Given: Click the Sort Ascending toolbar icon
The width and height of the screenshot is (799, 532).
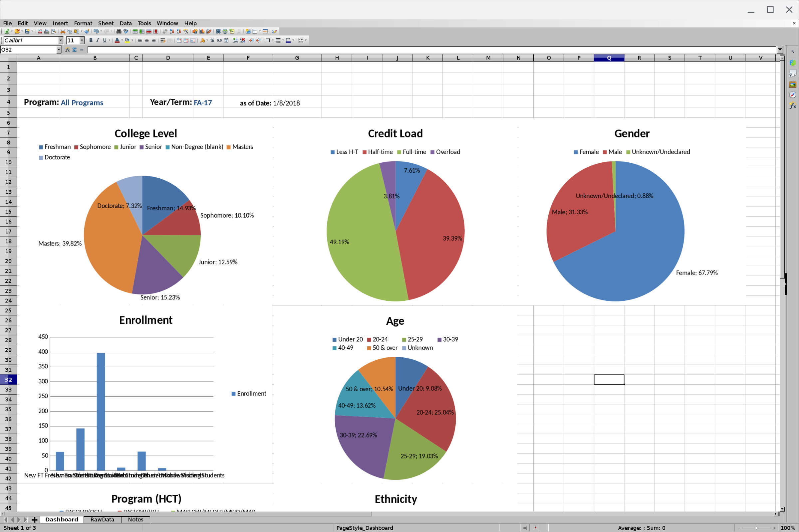Looking at the screenshot, I should coord(172,31).
